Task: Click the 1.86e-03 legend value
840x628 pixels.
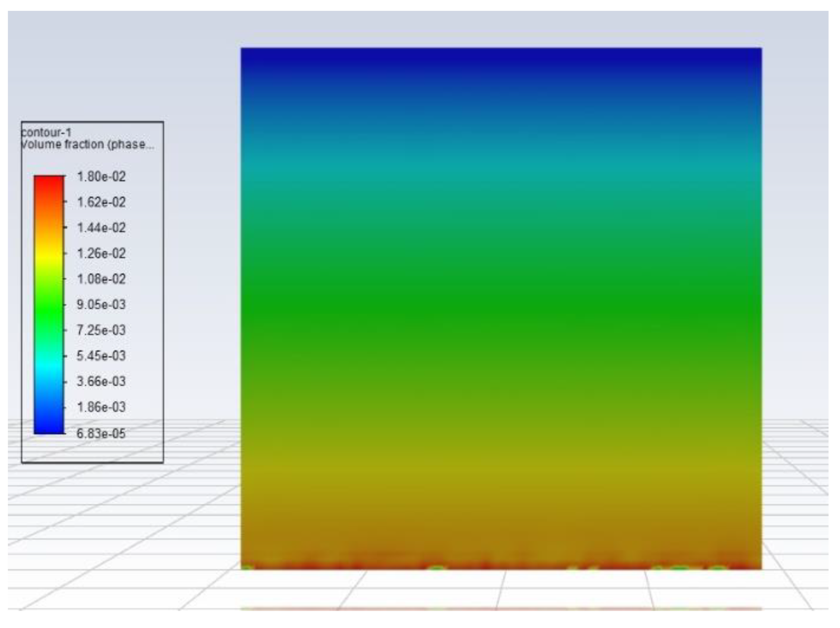Action: coord(101,407)
